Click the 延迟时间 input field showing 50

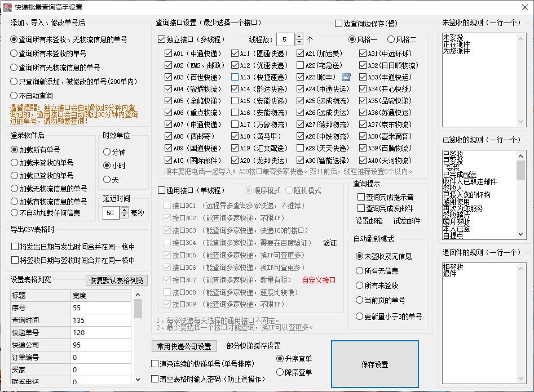click(111, 213)
